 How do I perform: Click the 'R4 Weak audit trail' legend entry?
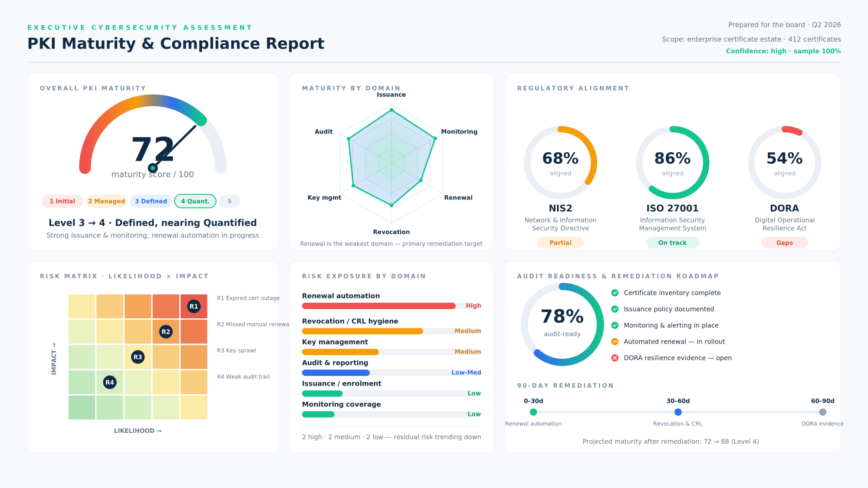tap(243, 377)
